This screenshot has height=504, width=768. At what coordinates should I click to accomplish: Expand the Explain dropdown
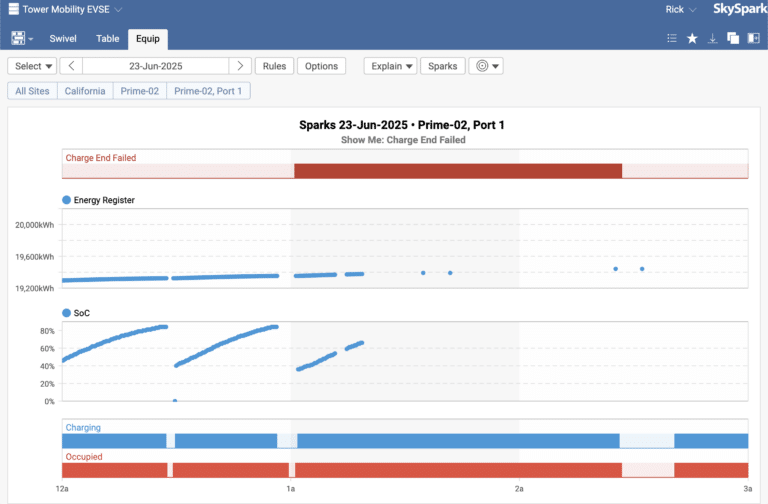[x=390, y=66]
